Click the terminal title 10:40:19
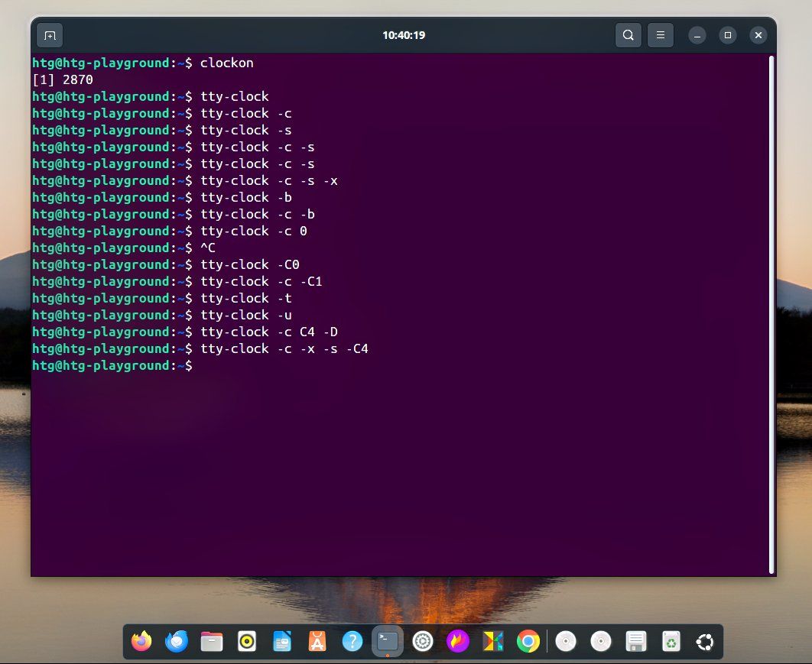 404,35
